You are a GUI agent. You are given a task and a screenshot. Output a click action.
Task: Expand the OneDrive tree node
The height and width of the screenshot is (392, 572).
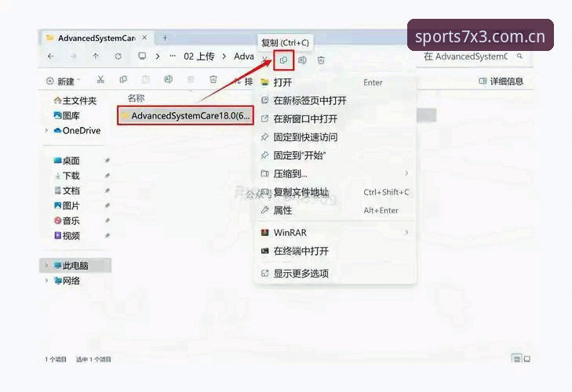[x=47, y=131]
